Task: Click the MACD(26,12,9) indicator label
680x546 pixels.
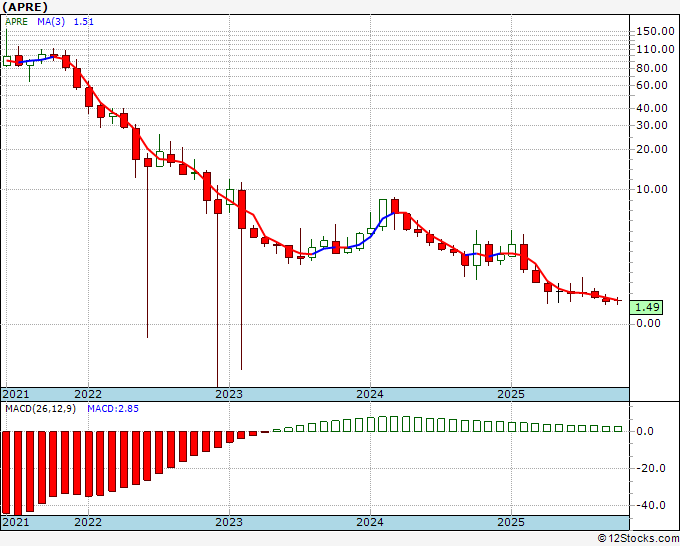Action: pos(40,409)
